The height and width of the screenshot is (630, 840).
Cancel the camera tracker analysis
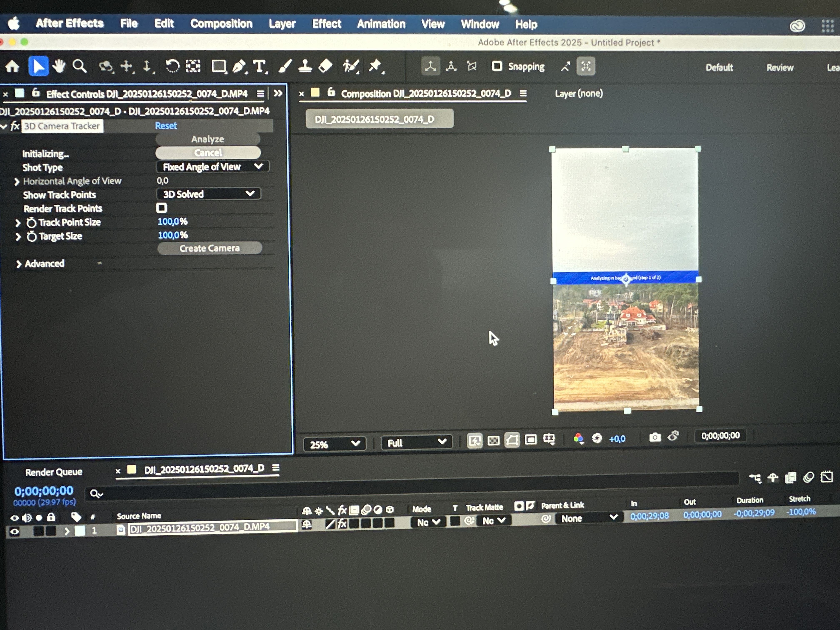coord(208,153)
